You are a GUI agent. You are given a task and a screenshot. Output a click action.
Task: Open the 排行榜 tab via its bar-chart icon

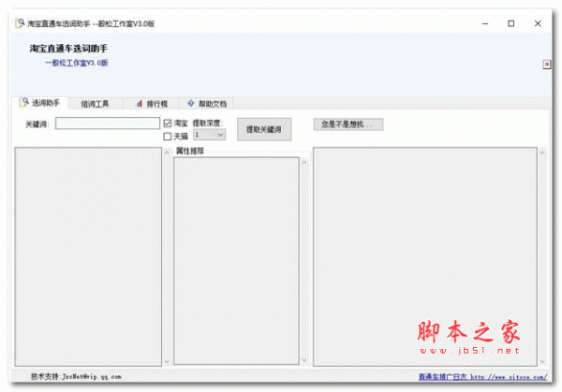[x=138, y=103]
